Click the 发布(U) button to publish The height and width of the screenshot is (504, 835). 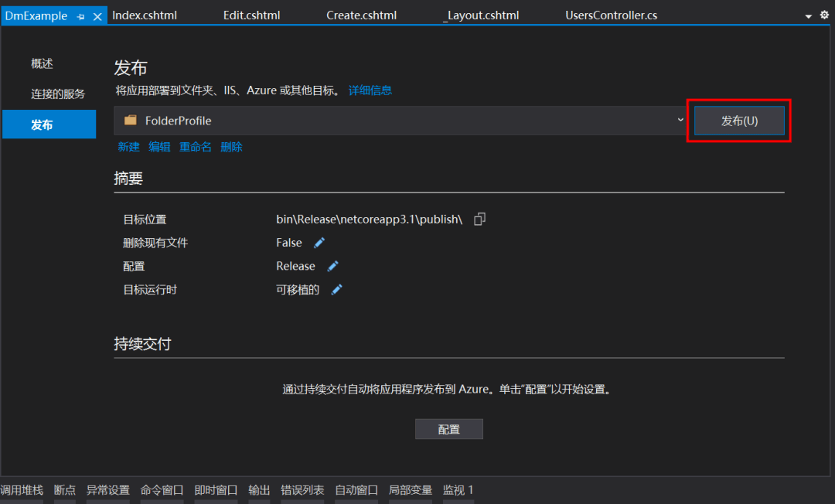[x=738, y=121]
